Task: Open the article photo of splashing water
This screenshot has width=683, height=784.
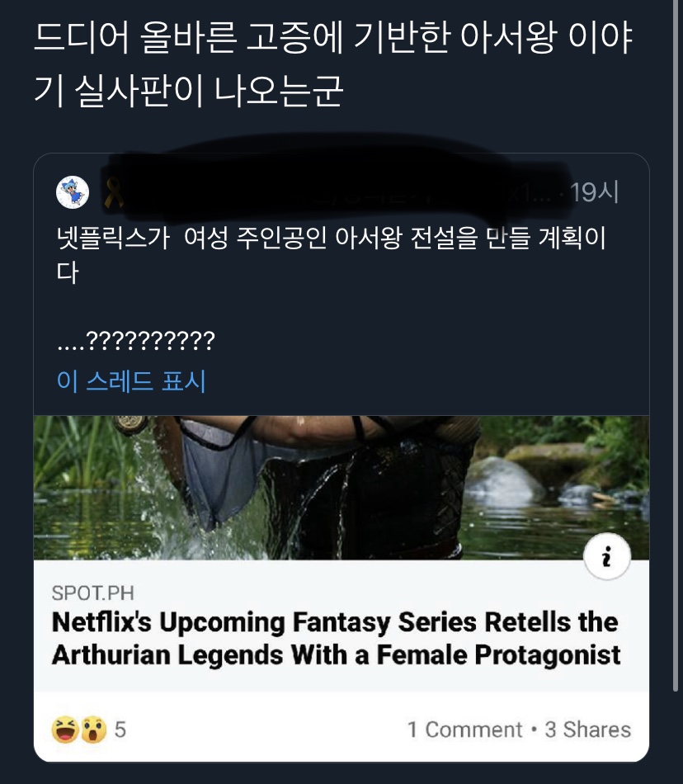Action: (341, 488)
